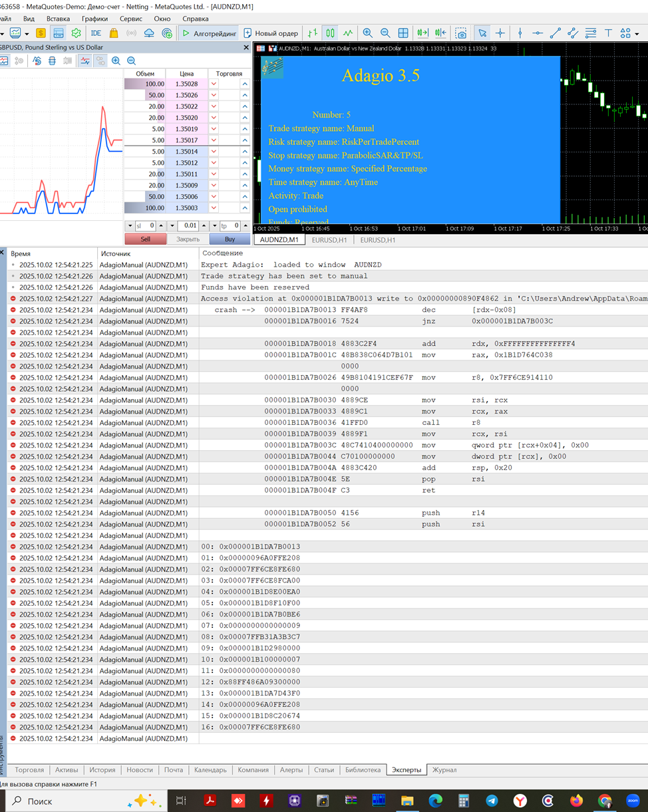This screenshot has height=812, width=648.
Task: Open the IDE (MetaEditor) toolbar button
Action: click(x=96, y=33)
